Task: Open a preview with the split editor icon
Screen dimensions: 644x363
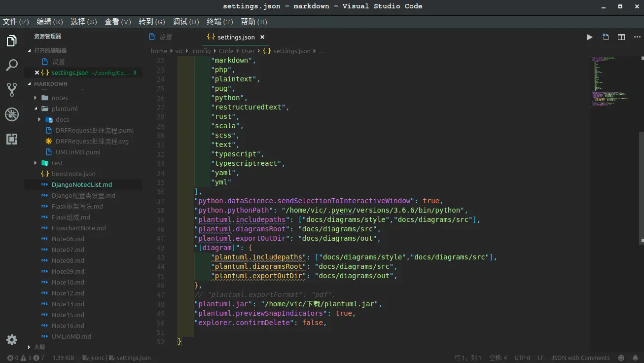Action: click(x=621, y=37)
